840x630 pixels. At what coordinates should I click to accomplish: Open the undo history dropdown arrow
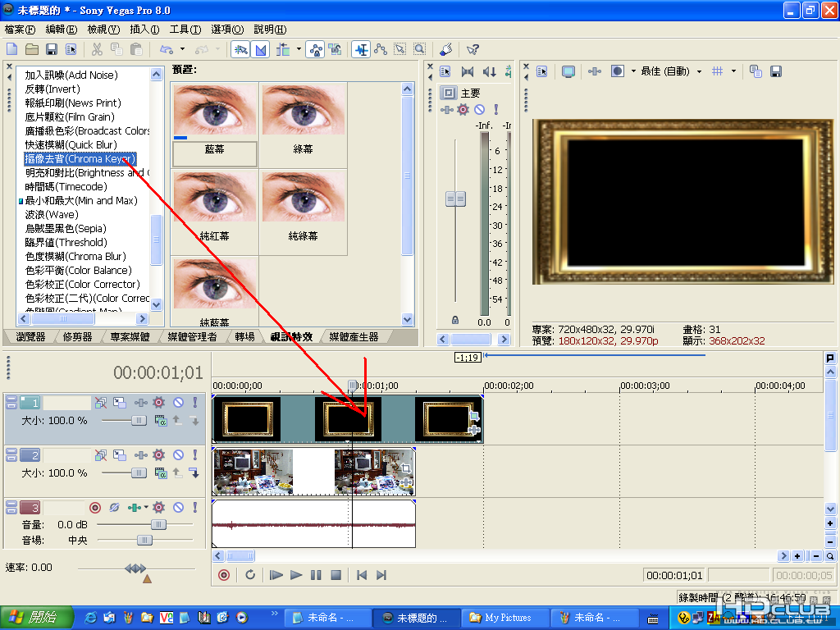pos(182,49)
